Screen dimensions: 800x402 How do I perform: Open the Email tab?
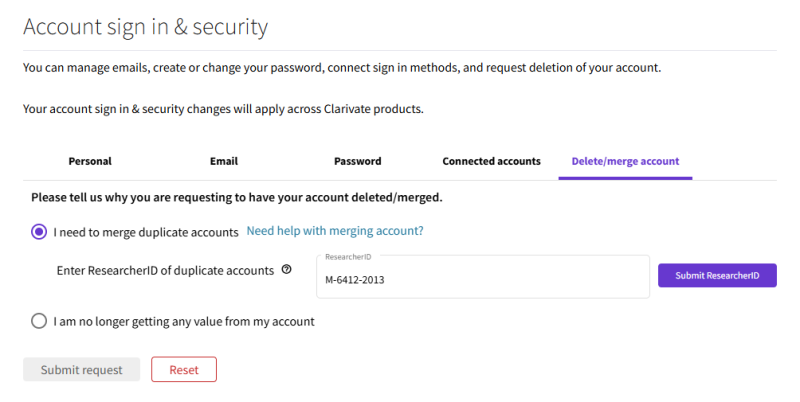(x=223, y=161)
